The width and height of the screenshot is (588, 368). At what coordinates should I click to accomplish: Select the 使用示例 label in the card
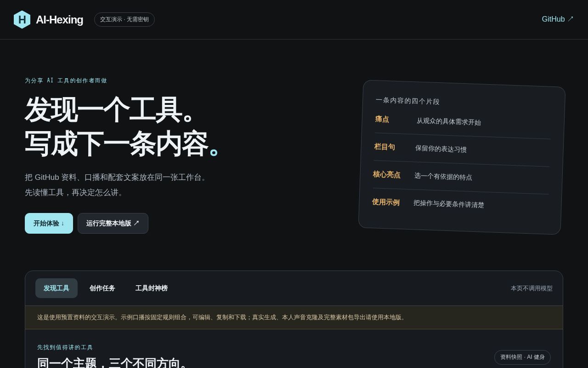[385, 202]
